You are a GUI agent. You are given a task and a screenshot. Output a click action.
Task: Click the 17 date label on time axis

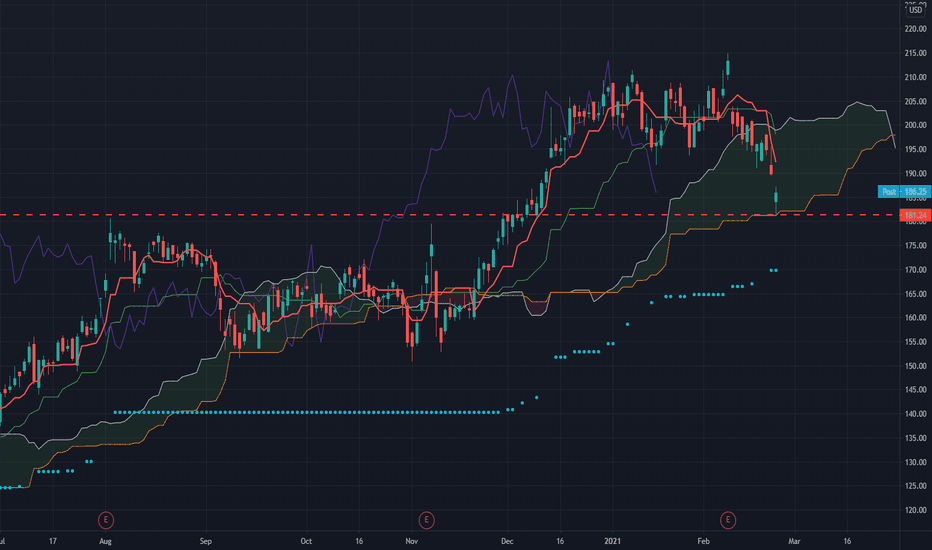coord(53,541)
